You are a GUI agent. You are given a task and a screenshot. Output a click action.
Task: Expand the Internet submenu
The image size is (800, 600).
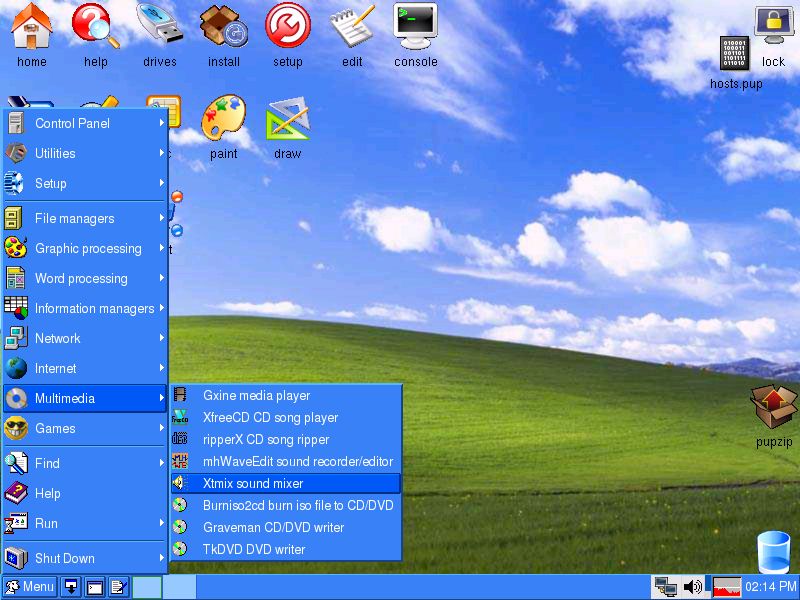coord(85,368)
